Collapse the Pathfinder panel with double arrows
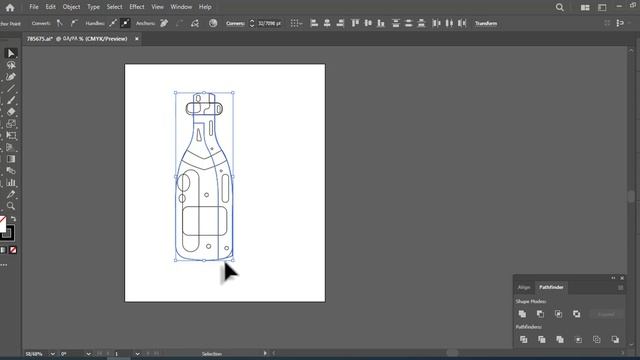The width and height of the screenshot is (640, 360). 613,278
